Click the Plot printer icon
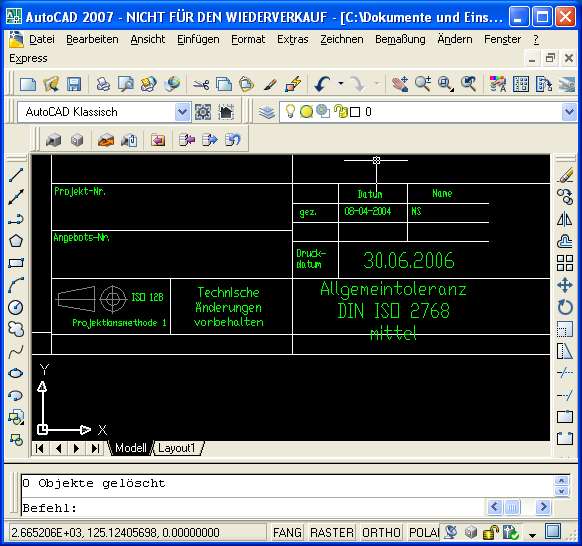The height and width of the screenshot is (546, 582). [x=103, y=84]
